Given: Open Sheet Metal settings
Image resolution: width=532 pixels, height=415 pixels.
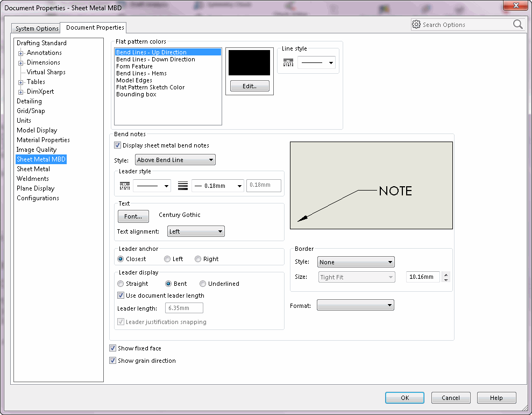Looking at the screenshot, I should coord(33,169).
